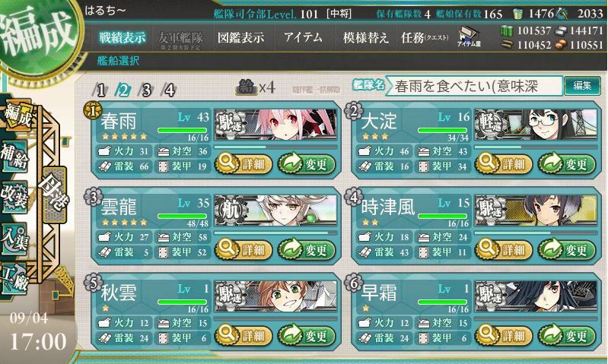This screenshot has height=364, width=608.
Task: Click 時津風's ship portrait banner
Action: 536,210
